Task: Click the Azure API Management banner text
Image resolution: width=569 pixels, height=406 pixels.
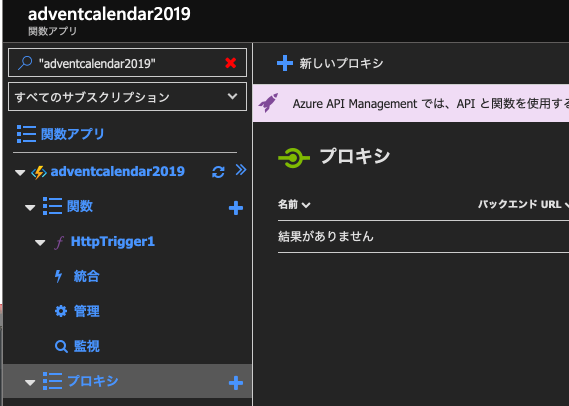Action: tap(431, 104)
